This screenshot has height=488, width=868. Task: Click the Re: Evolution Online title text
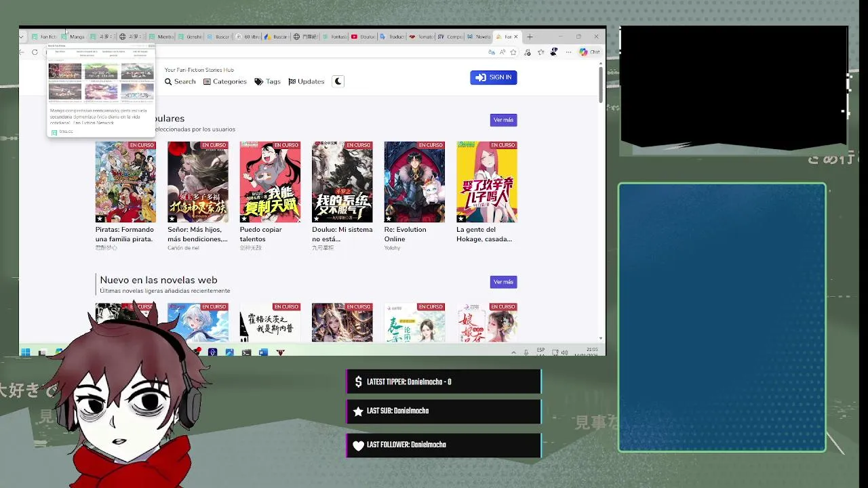[406, 234]
